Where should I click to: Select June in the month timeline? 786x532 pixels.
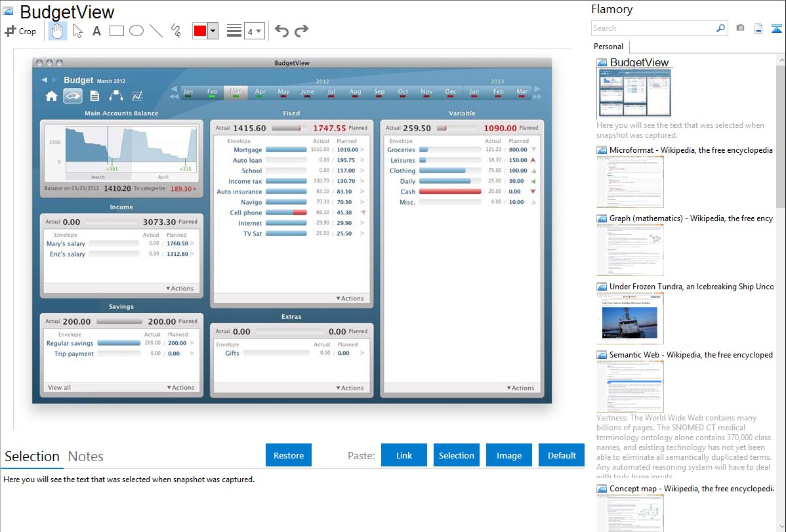coord(307,92)
